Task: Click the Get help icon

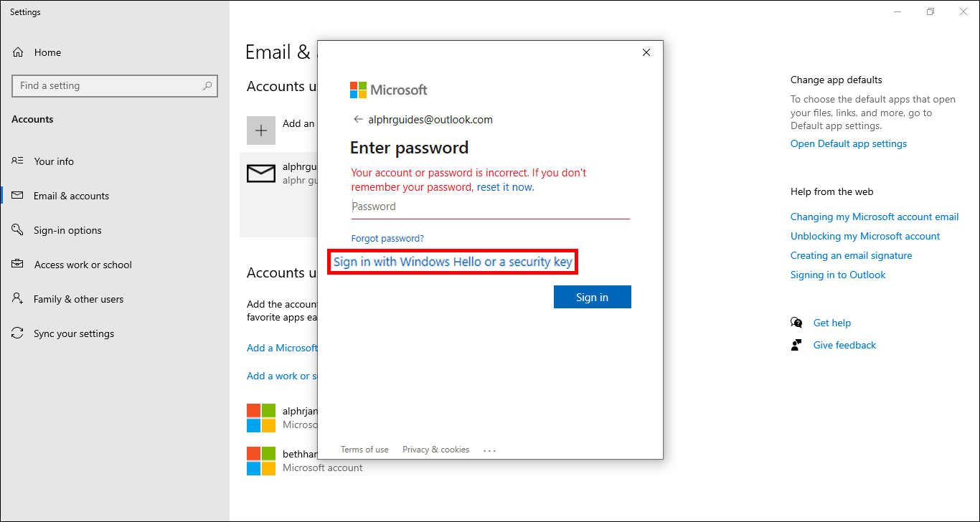Action: (x=797, y=322)
